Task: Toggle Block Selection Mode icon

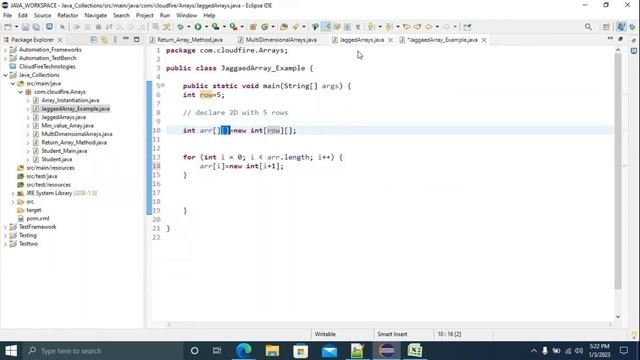Action: tap(347, 27)
